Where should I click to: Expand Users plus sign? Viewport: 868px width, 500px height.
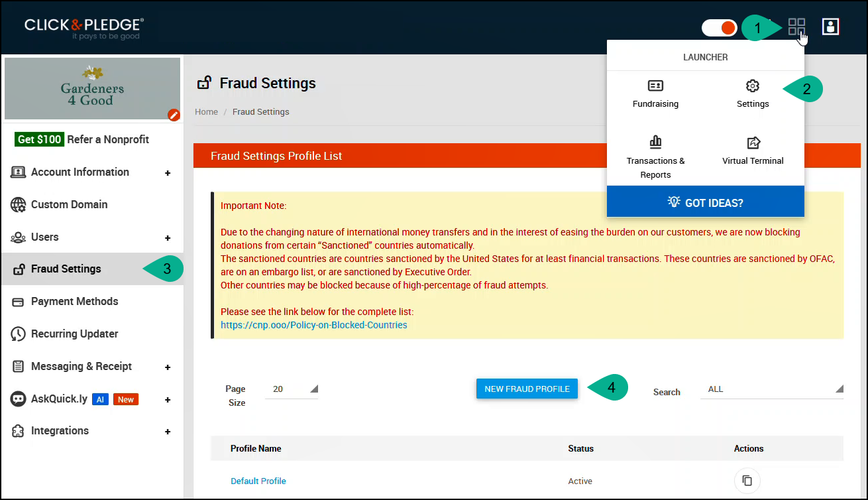click(168, 238)
